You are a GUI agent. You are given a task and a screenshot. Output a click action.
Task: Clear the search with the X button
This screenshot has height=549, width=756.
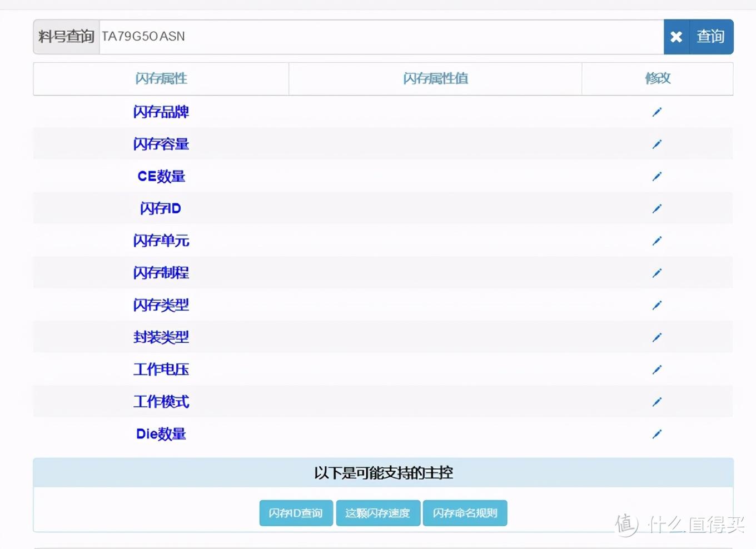(677, 37)
